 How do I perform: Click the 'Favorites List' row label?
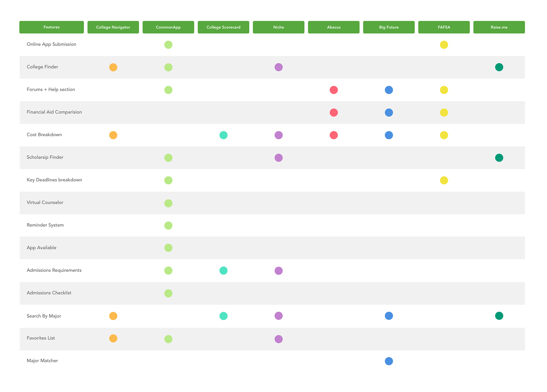(41, 338)
